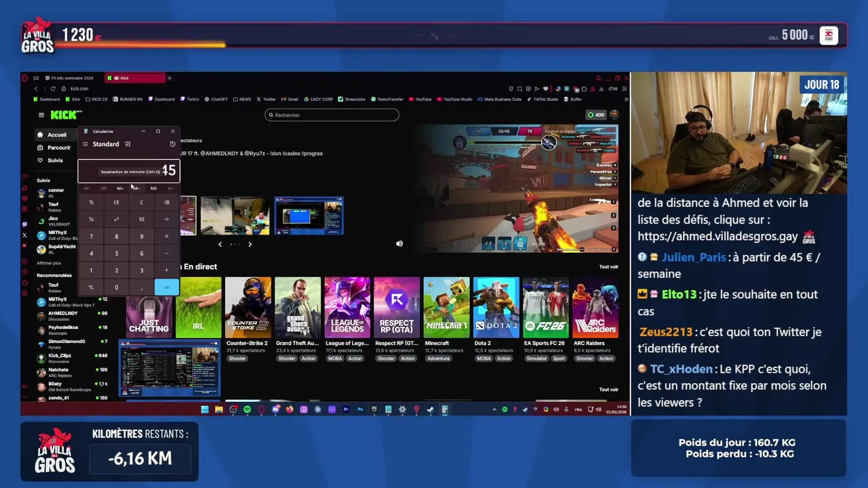Click the plus/minus sign toggle key

(x=91, y=287)
